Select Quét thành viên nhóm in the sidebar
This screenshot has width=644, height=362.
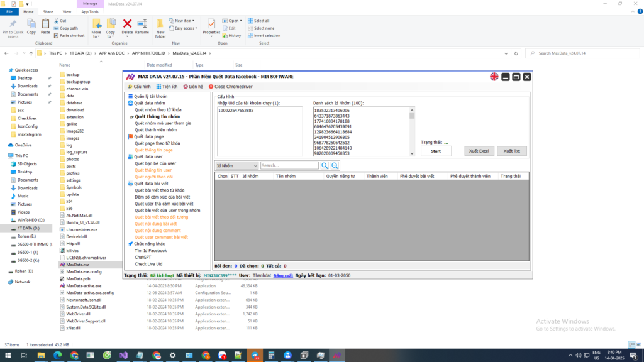[x=156, y=130]
